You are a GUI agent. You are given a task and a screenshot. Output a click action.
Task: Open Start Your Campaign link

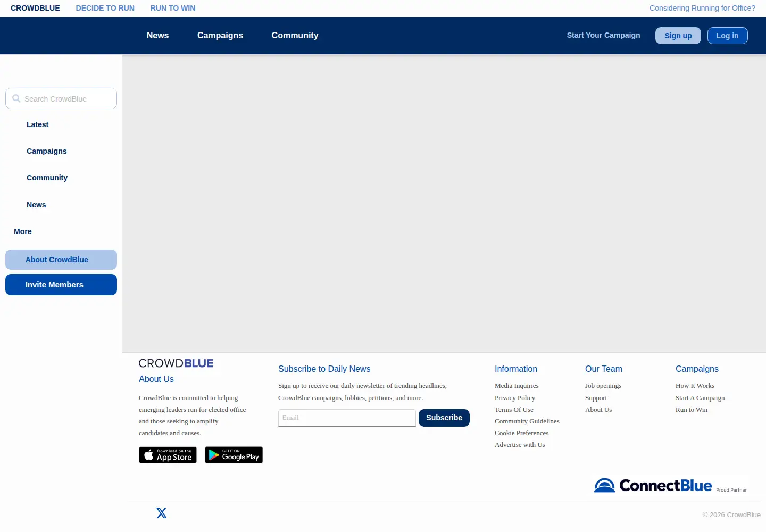[603, 35]
